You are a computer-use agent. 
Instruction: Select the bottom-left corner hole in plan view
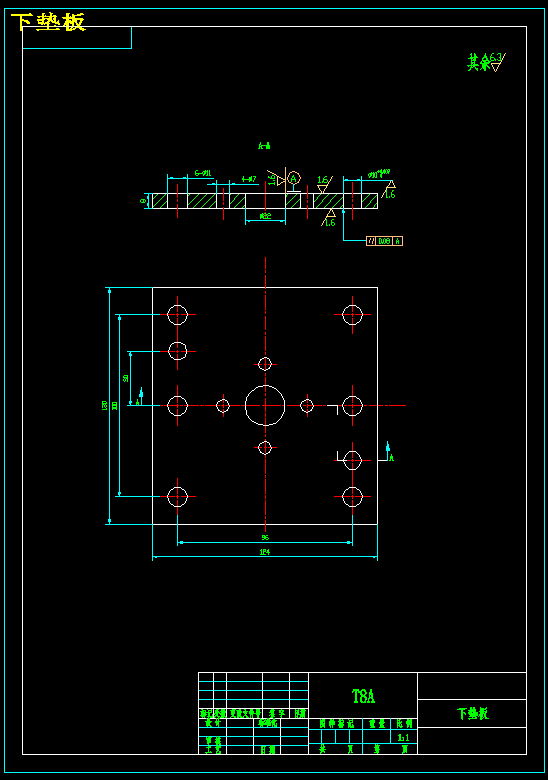coord(178,496)
